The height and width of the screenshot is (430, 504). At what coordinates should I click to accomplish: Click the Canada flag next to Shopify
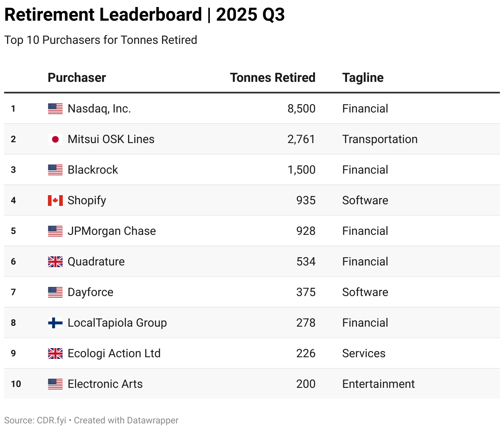pyautogui.click(x=55, y=201)
